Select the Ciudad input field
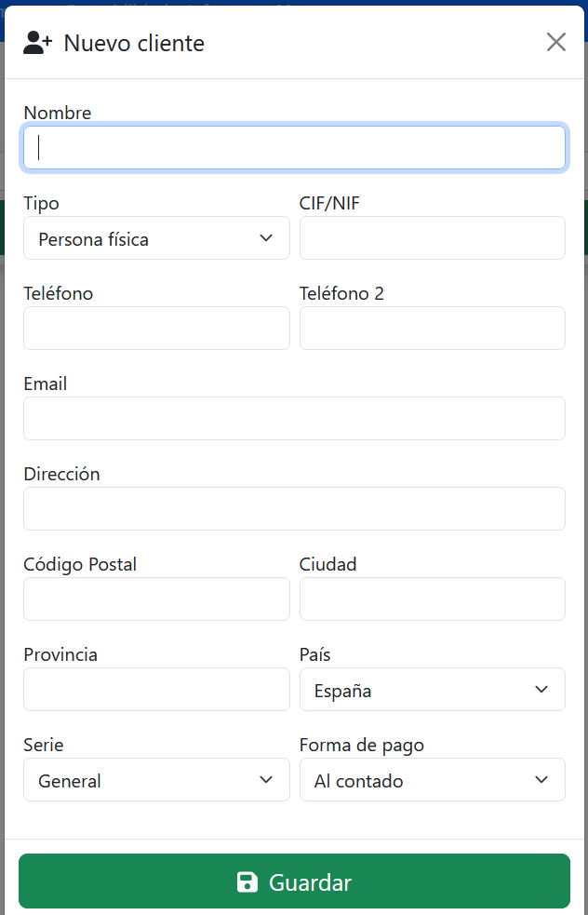The width and height of the screenshot is (588, 915). (x=433, y=599)
